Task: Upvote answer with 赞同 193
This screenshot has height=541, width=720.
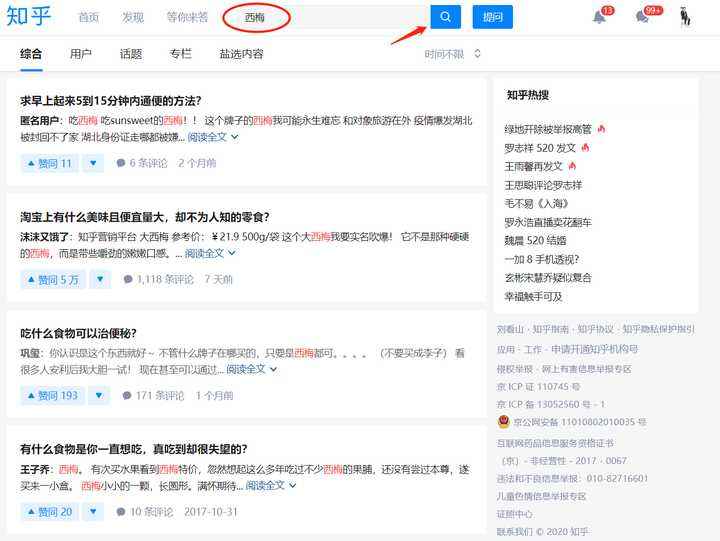Action: click(53, 395)
